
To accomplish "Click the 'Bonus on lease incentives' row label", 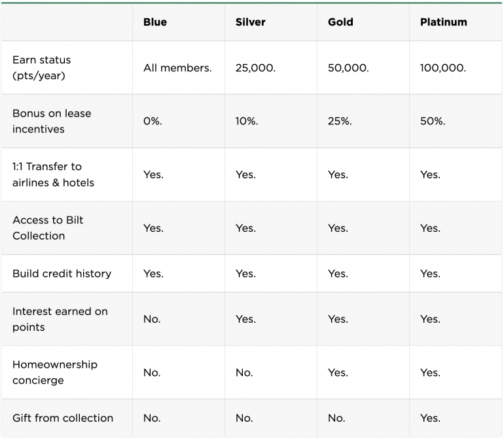I will (x=52, y=121).
